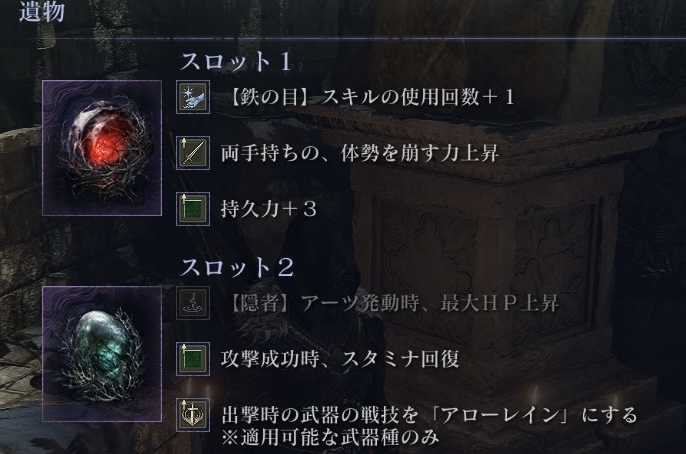Click the アローレイン weapon skill icon
This screenshot has width=686, height=454.
(193, 415)
